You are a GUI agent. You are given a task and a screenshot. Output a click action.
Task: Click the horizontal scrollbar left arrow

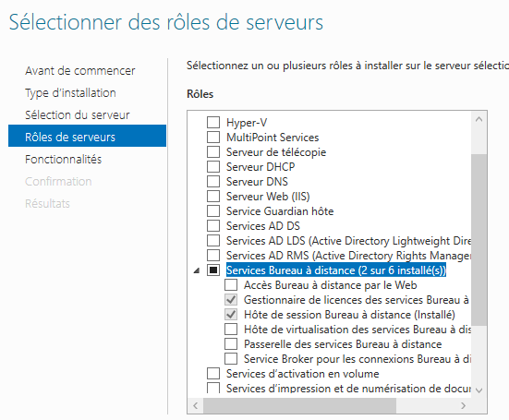196,405
